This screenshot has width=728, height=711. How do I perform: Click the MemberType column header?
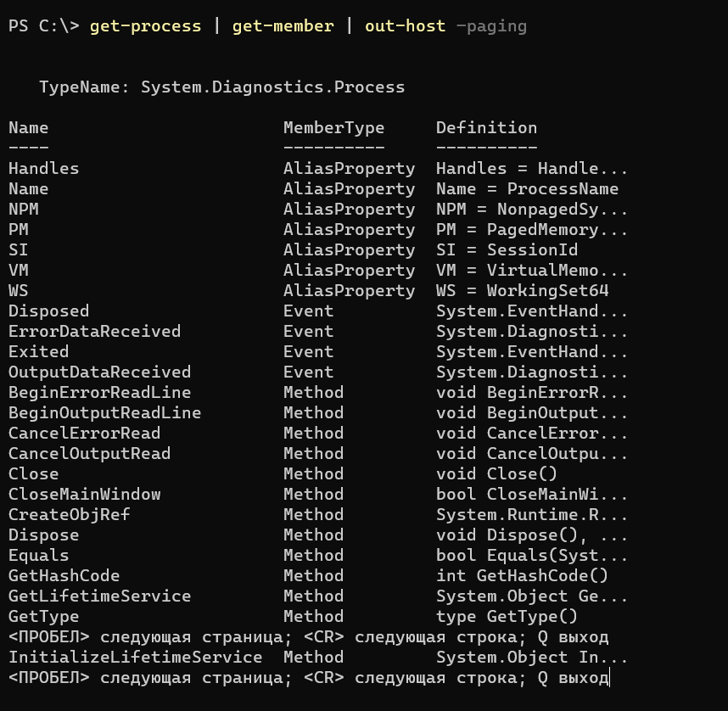point(333,128)
